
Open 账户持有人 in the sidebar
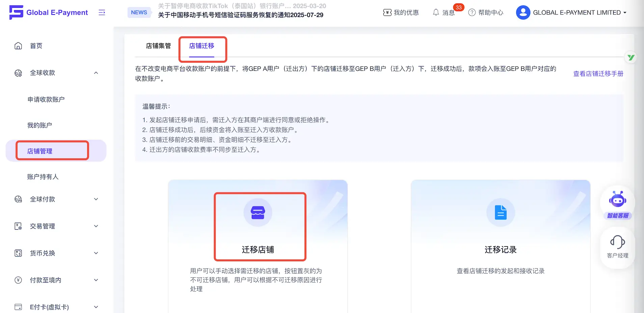(x=43, y=177)
